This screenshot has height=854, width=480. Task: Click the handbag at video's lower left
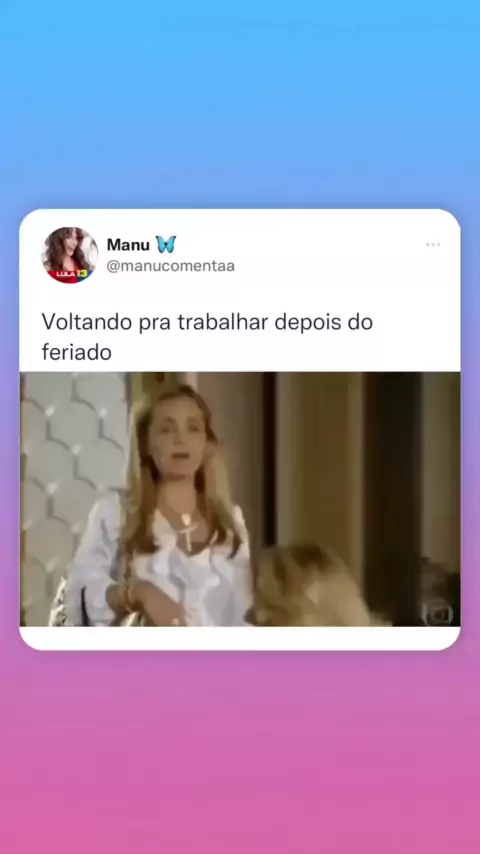click(x=65, y=605)
